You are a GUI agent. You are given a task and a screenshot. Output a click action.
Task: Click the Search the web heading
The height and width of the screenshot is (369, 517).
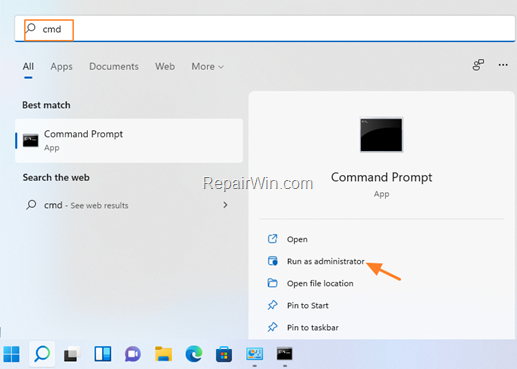click(x=56, y=177)
